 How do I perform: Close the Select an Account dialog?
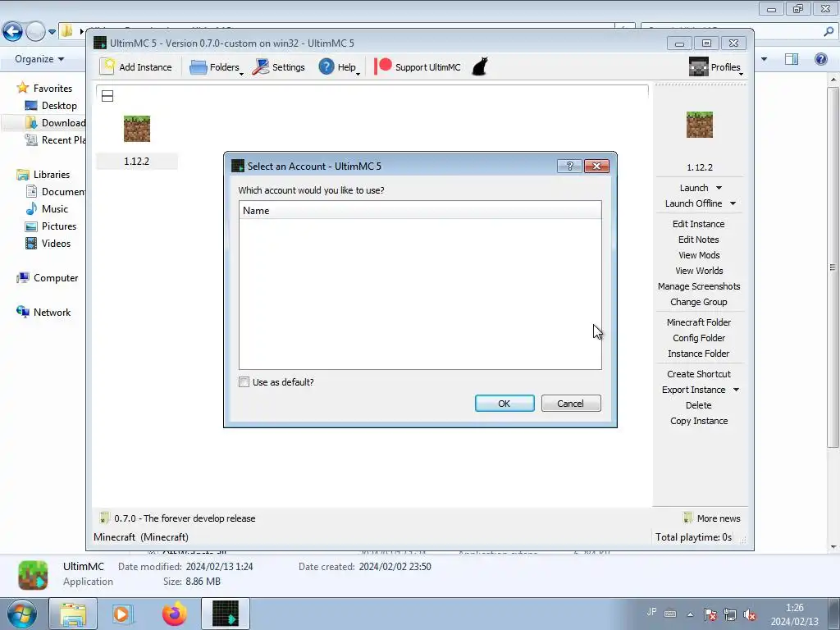coord(596,166)
